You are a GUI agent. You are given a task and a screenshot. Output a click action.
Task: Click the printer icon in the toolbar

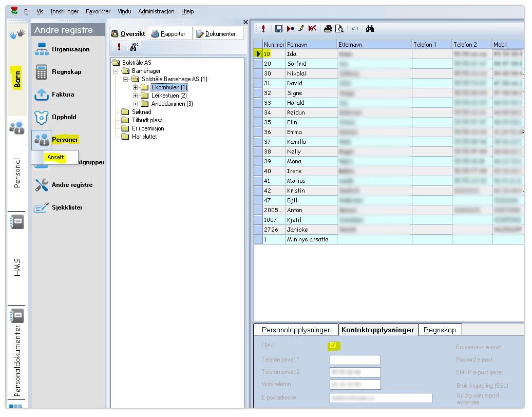click(x=328, y=29)
